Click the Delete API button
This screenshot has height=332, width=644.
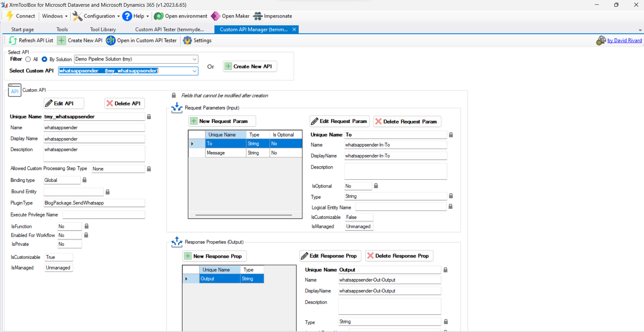tap(125, 103)
